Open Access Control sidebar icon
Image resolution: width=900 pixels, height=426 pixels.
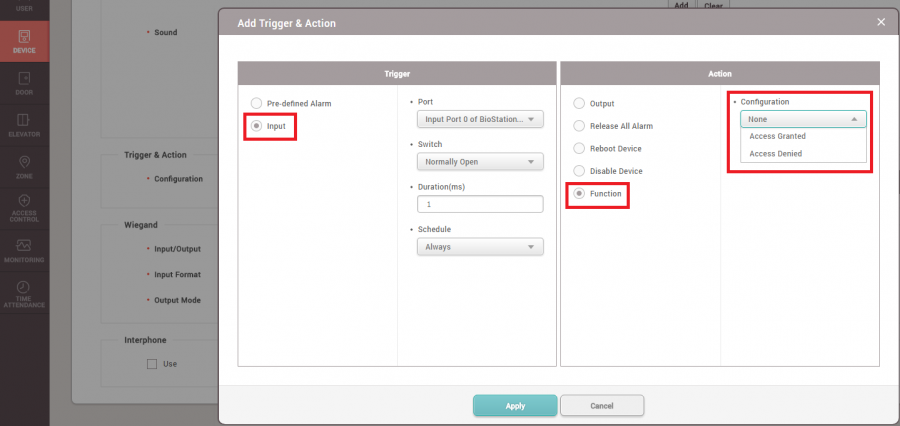click(24, 207)
